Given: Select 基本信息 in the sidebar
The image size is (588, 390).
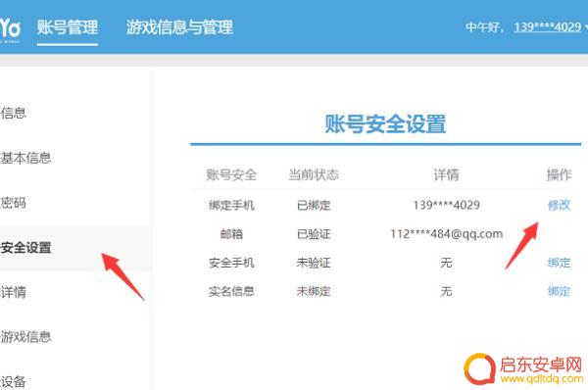Looking at the screenshot, I should click(25, 158).
